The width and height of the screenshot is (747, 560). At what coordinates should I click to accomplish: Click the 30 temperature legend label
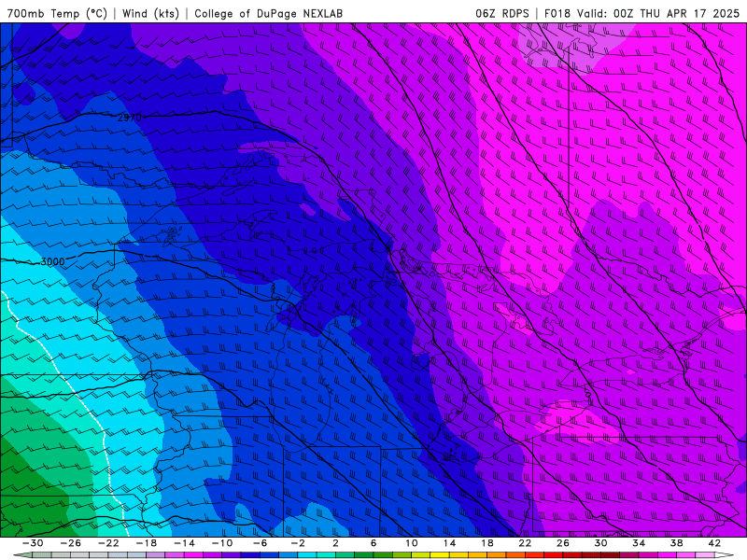point(600,543)
